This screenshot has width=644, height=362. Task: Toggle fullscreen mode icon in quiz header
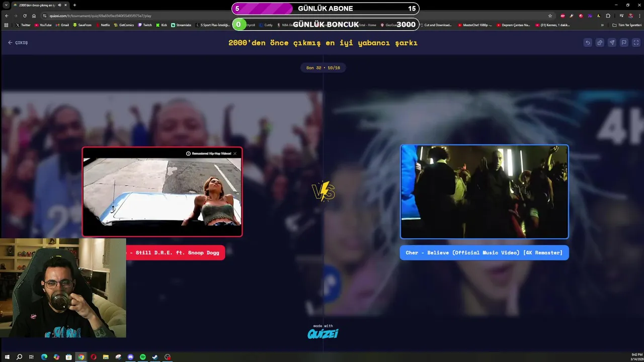[x=636, y=43]
